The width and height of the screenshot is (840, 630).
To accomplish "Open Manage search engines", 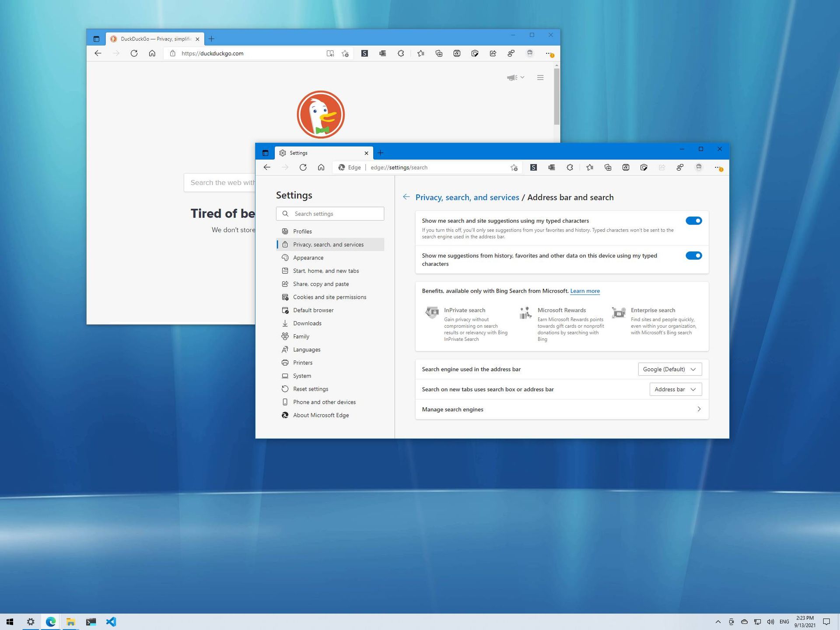I will tap(561, 409).
